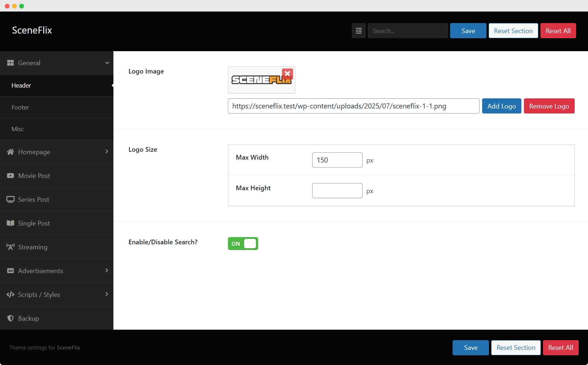Collapse the General section chevron

[107, 63]
